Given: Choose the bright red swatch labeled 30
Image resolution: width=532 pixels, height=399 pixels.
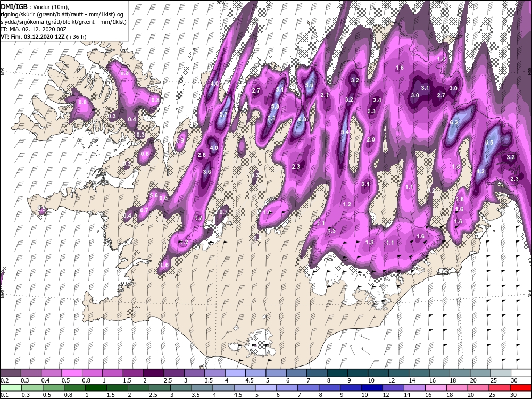Looking at the screenshot, I should pos(521,388).
